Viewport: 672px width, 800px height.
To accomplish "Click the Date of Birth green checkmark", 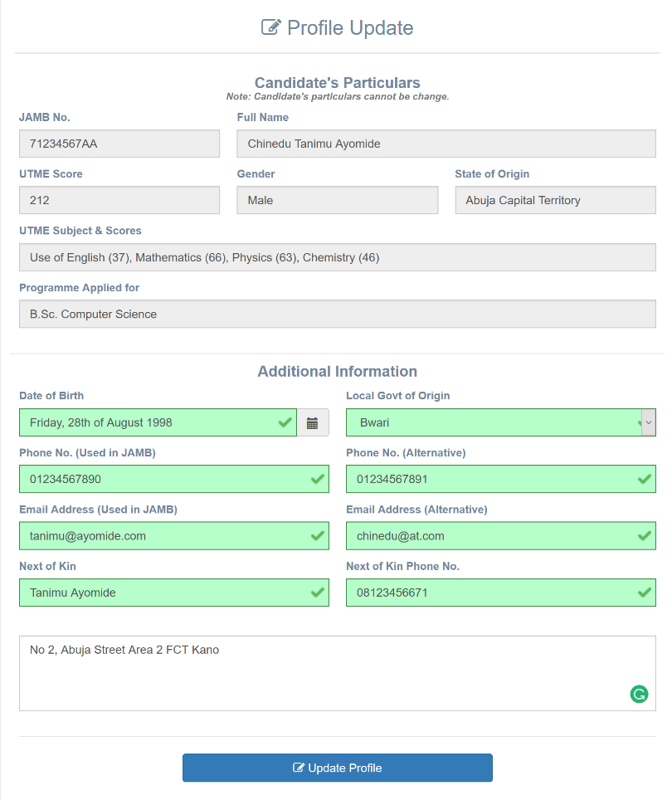I will click(x=285, y=422).
